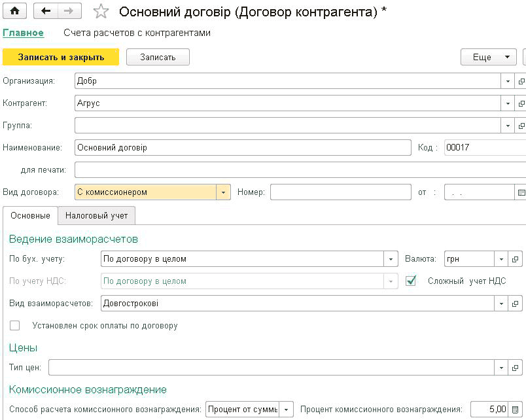Open Тип цен record via open icon
Image resolution: width=526 pixels, height=420 pixels.
pos(516,368)
